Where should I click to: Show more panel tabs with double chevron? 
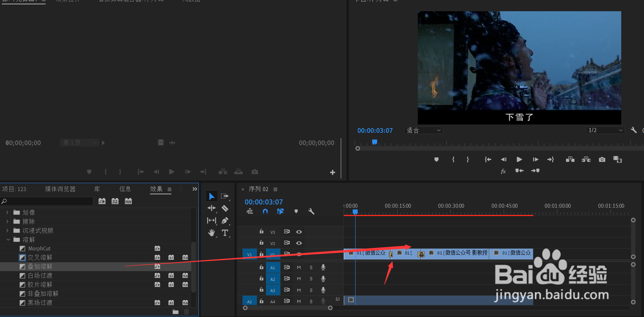coord(195,189)
